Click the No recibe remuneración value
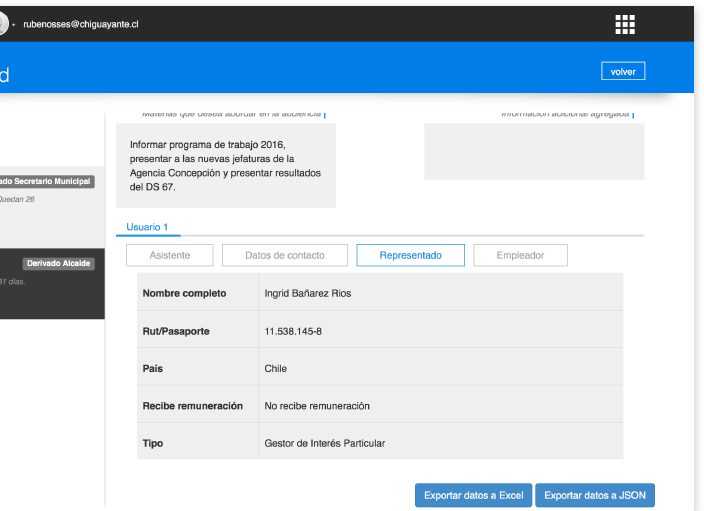This screenshot has width=704, height=511. click(317, 406)
